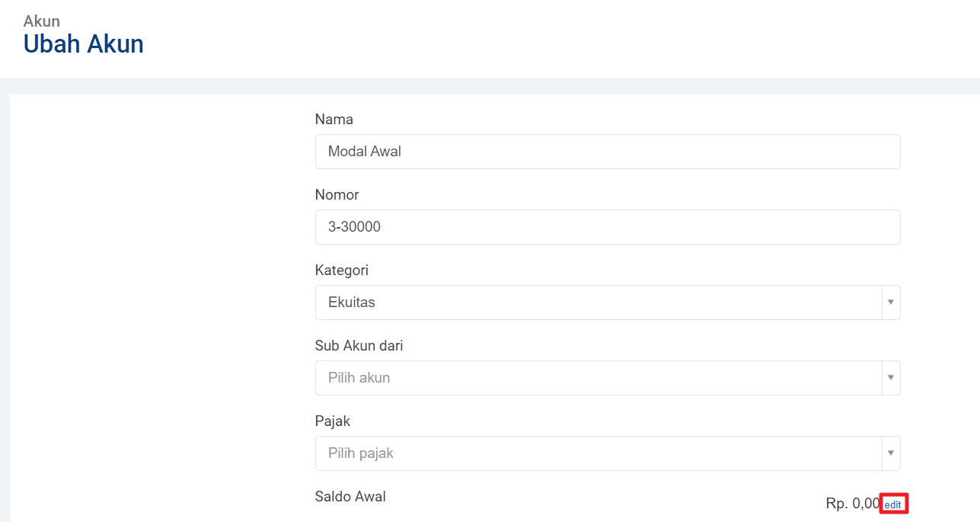Click the Kategori field label
980x522 pixels.
pos(341,271)
